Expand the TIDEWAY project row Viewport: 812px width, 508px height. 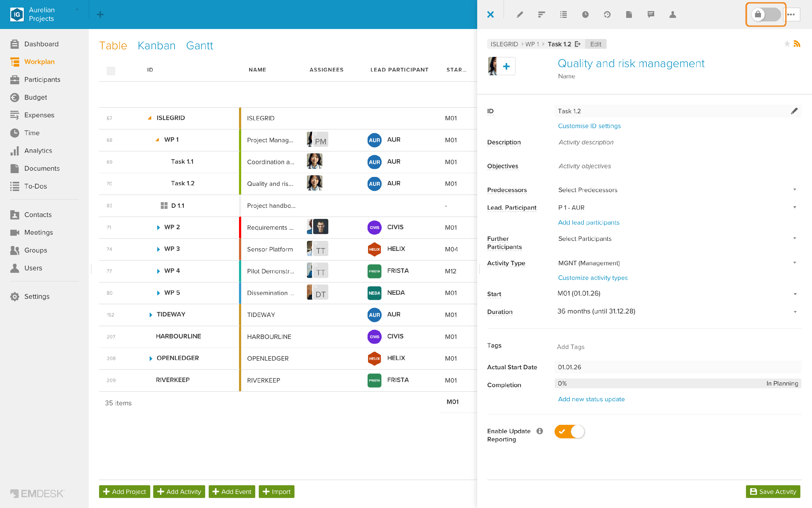point(151,315)
